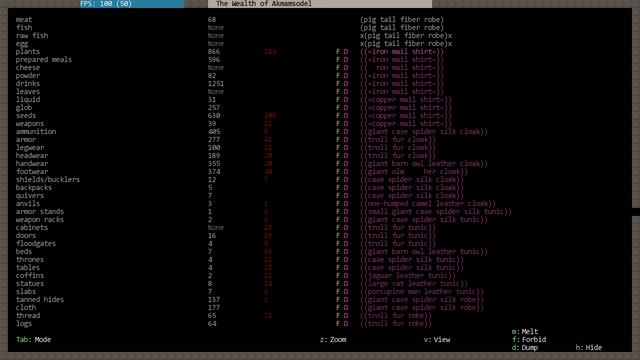The width and height of the screenshot is (640, 360).
Task: Click the Tab: Mode option
Action: tap(33, 340)
